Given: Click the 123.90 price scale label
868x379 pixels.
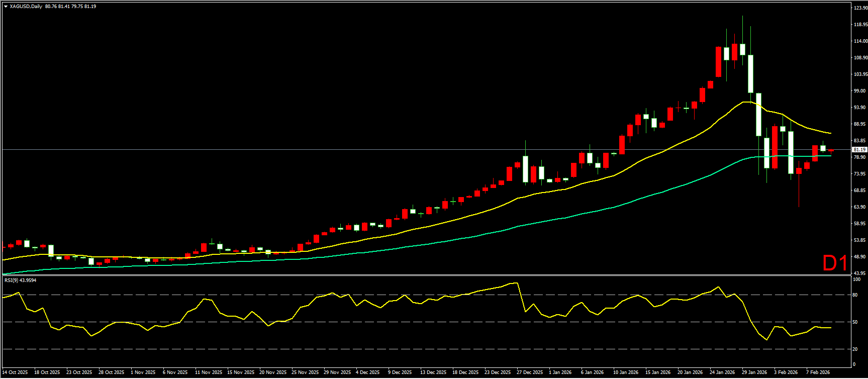Looking at the screenshot, I should coord(860,8).
